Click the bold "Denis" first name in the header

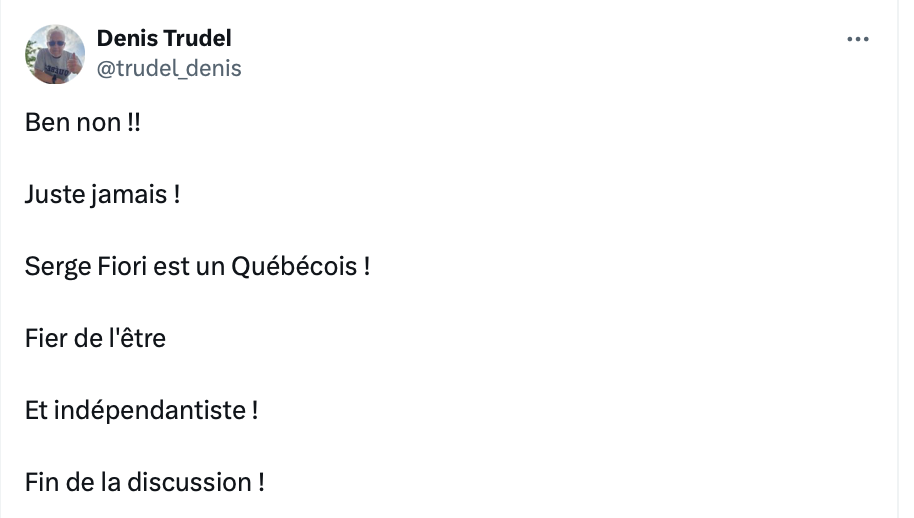click(128, 38)
